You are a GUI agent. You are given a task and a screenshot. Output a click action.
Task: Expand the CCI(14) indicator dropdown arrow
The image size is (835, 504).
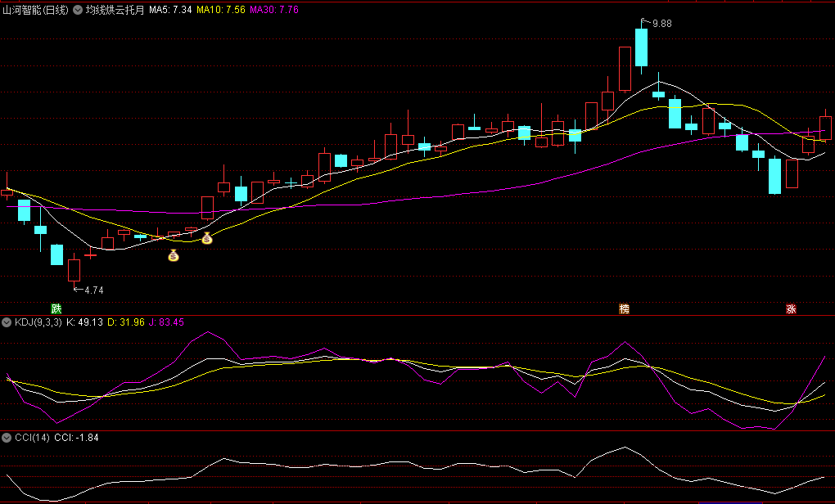tap(7, 438)
